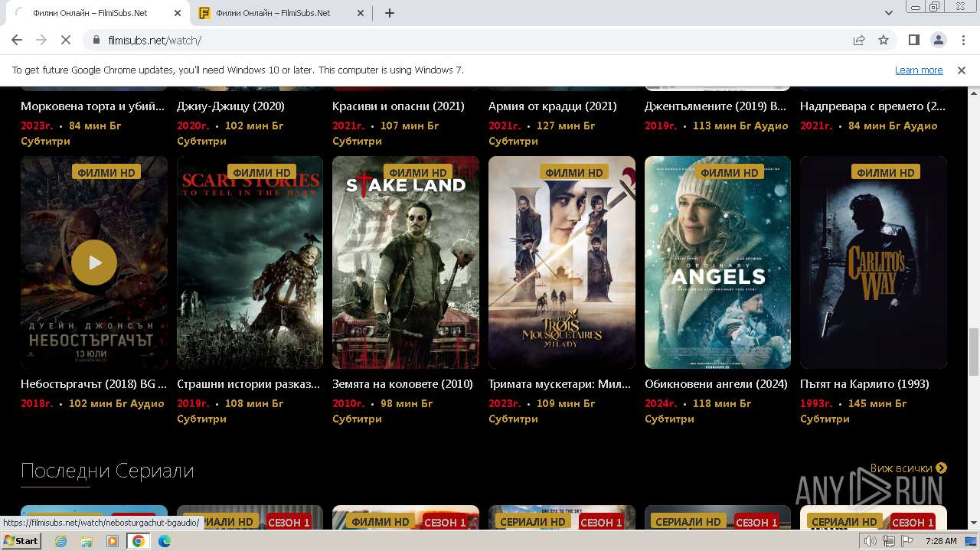Screen dimensions: 980x551
Task: Open the Windows Start button
Action: tap(21, 540)
